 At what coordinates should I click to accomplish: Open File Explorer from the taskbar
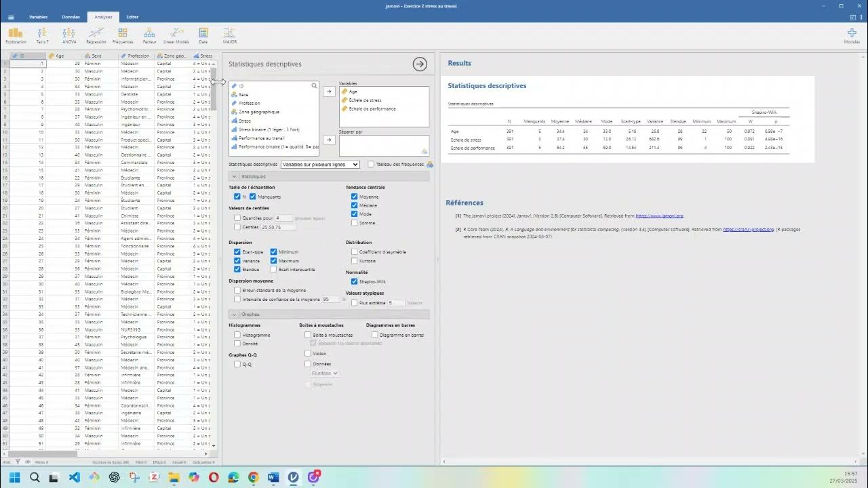(x=174, y=477)
